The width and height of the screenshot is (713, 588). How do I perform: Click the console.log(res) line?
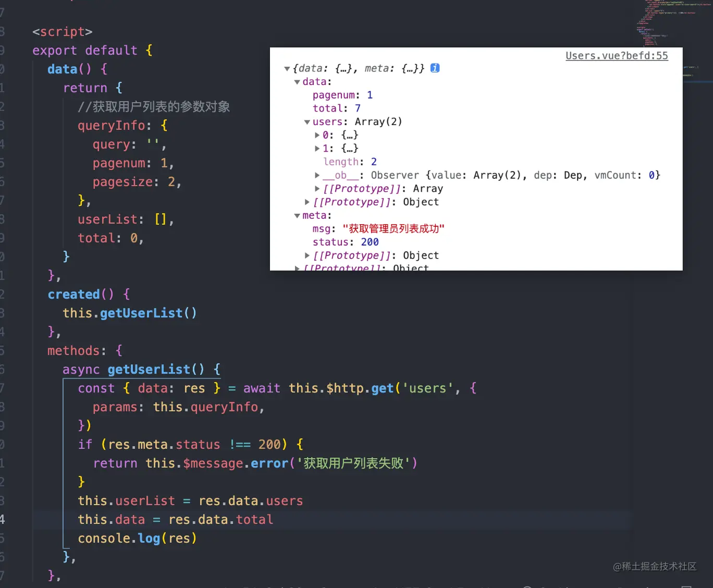pos(138,538)
